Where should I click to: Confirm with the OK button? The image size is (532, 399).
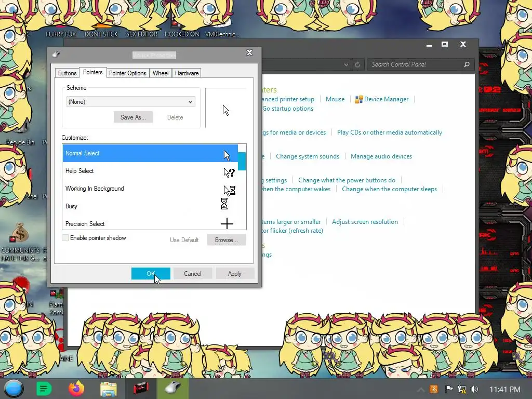pyautogui.click(x=151, y=273)
